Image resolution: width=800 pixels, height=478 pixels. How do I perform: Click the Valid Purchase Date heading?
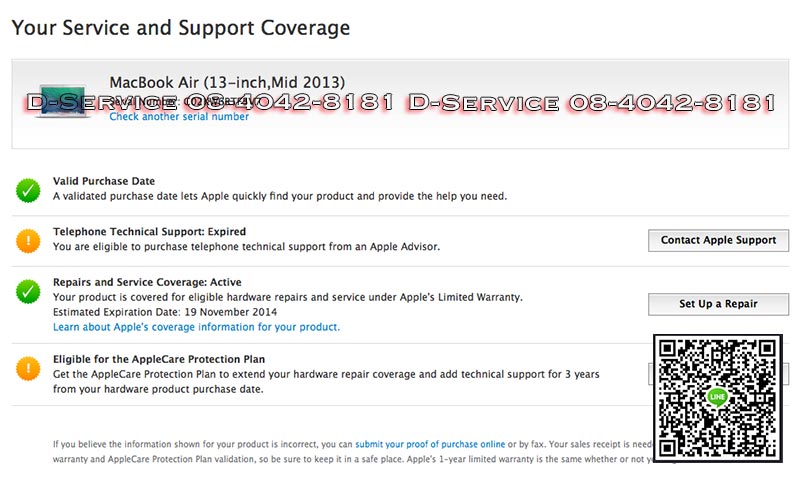tap(104, 181)
